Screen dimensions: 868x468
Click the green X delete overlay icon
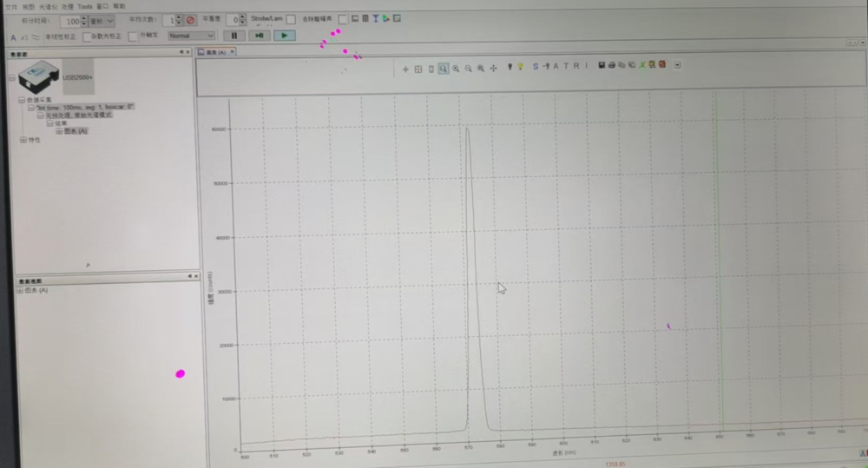tap(642, 65)
